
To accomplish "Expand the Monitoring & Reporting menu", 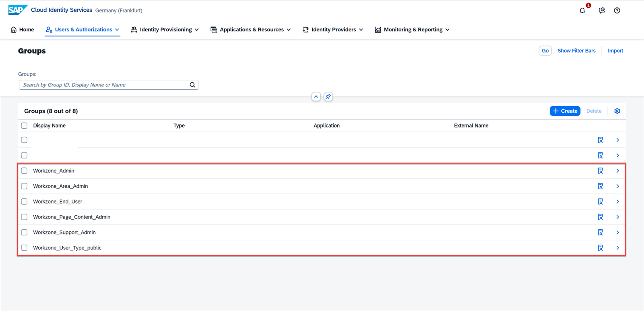I will [x=412, y=30].
